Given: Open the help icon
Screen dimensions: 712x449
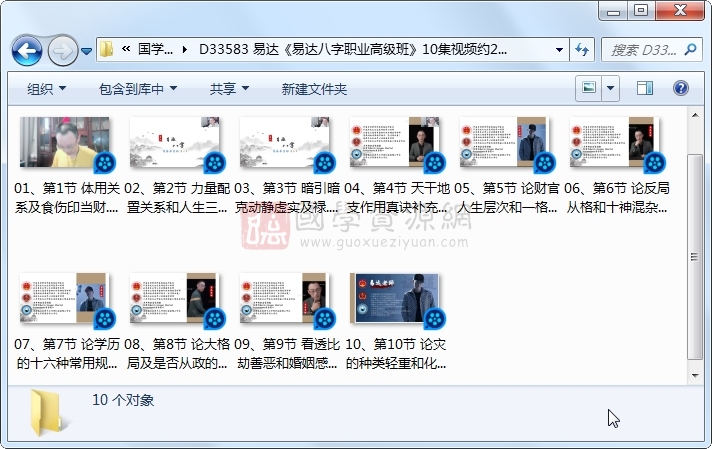Looking at the screenshot, I should pyautogui.click(x=681, y=88).
